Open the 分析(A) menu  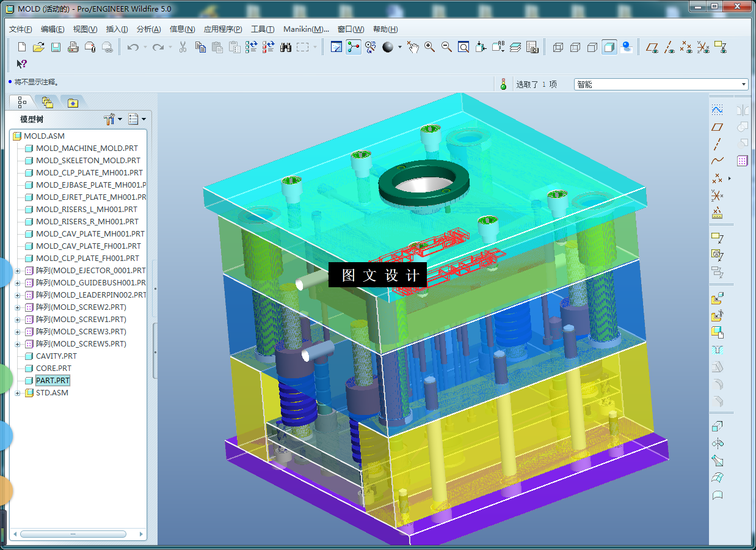pos(148,29)
